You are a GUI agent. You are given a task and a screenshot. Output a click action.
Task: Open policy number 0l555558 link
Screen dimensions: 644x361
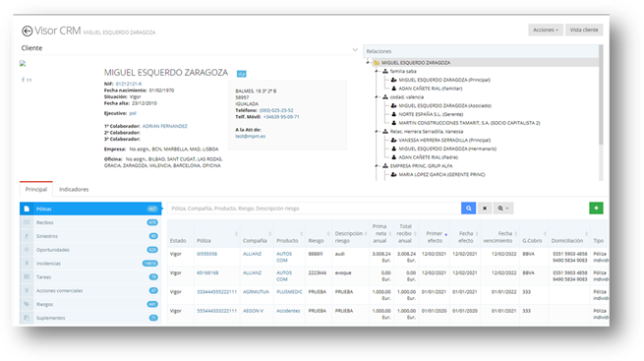[206, 254]
